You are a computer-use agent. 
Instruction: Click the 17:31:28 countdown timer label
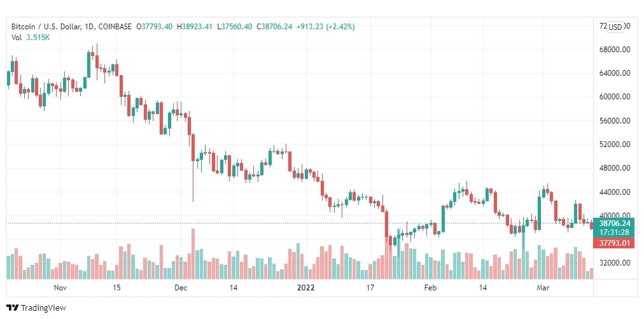[614, 232]
